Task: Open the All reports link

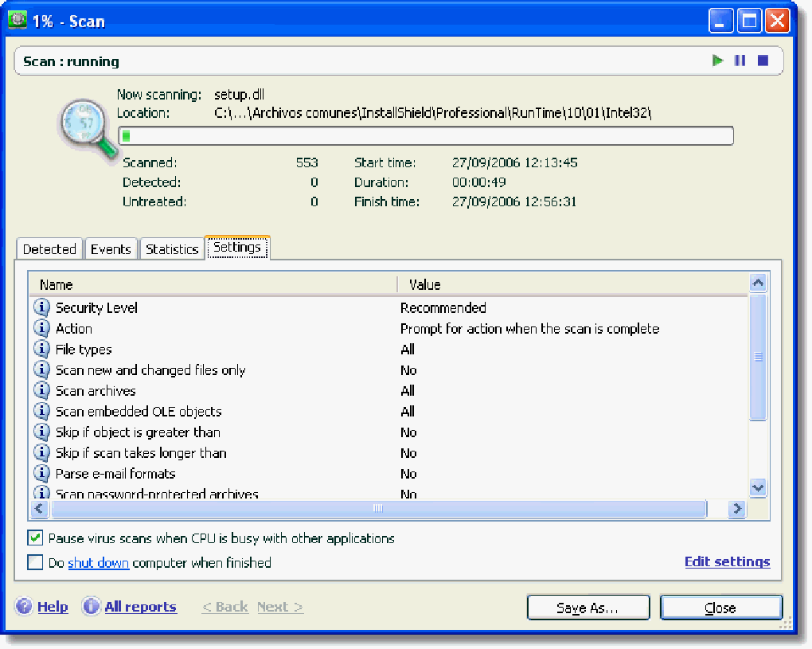Action: click(140, 607)
